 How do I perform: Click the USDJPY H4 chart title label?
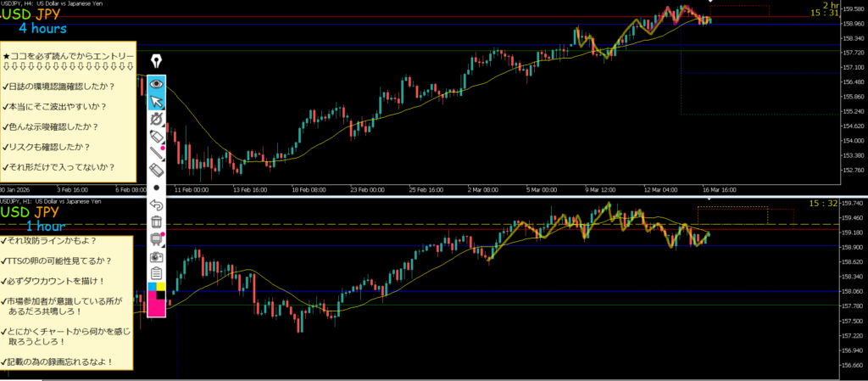click(x=51, y=5)
